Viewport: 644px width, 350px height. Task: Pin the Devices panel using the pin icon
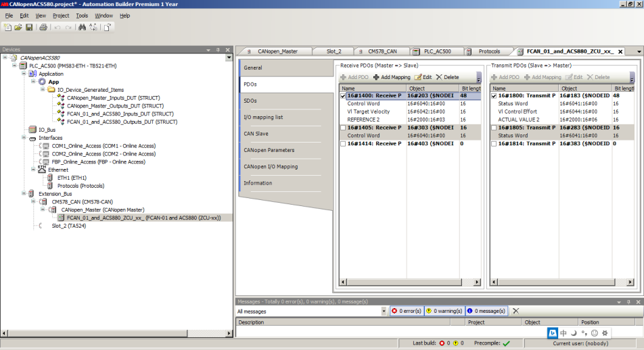[x=218, y=49]
